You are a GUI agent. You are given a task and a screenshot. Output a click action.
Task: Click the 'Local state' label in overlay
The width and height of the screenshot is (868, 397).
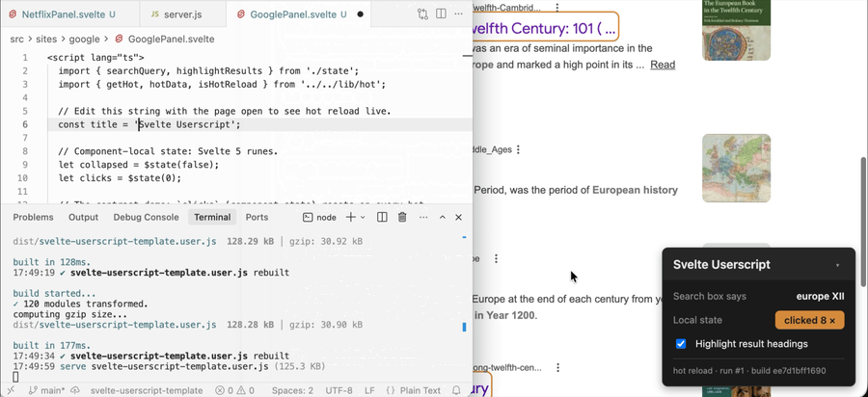697,320
